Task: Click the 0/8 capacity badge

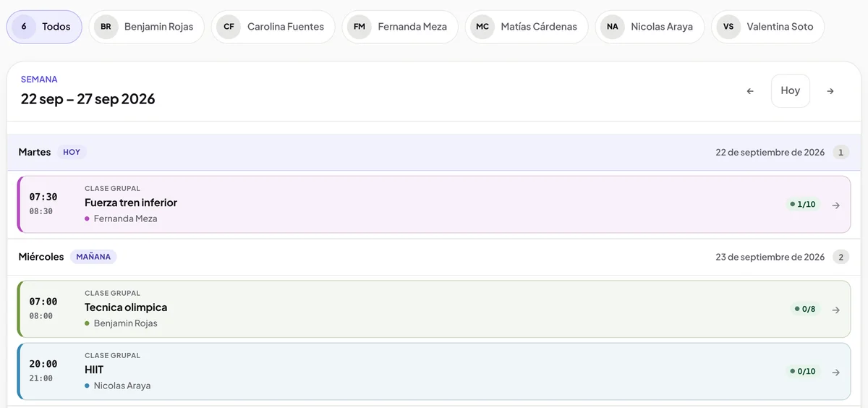Action: [805, 310]
